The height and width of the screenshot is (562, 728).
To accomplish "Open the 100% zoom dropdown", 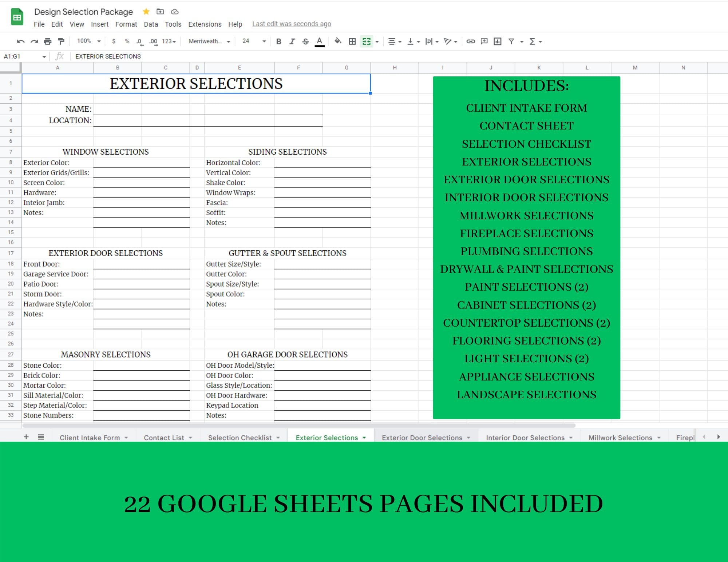I will coord(88,41).
